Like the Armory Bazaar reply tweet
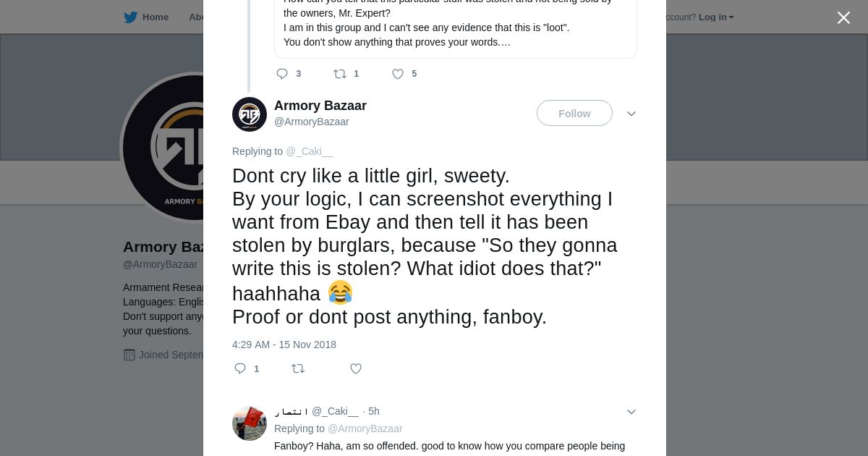The image size is (868, 456). pos(356,368)
